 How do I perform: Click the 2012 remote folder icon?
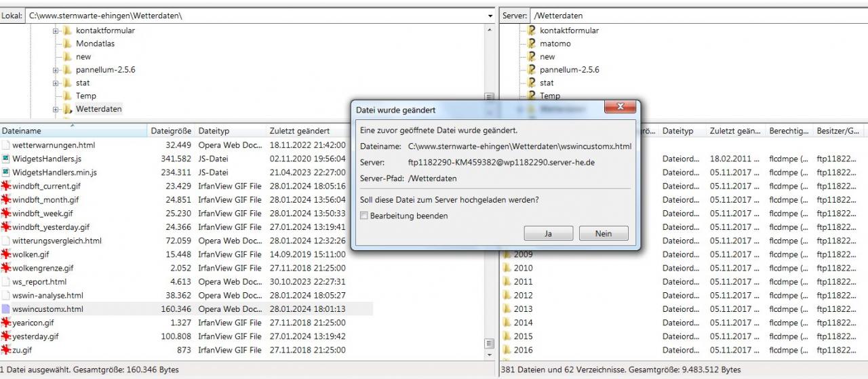click(507, 296)
